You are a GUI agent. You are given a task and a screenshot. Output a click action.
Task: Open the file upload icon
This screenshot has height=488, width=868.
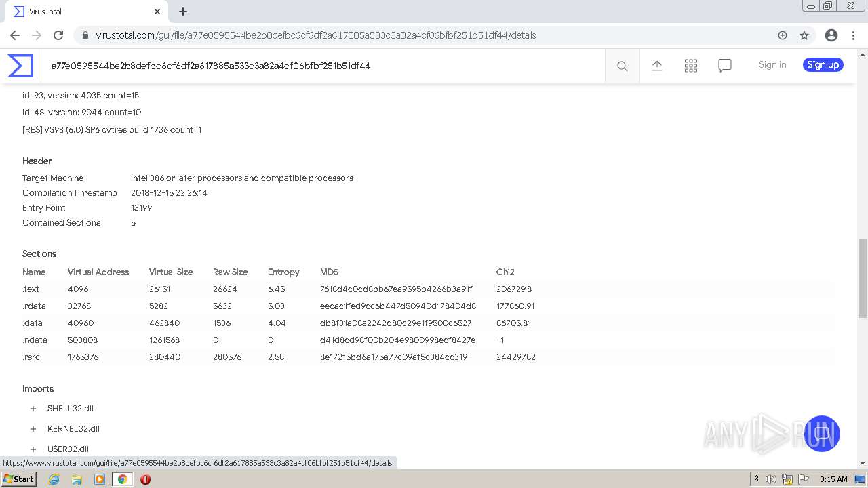click(656, 65)
